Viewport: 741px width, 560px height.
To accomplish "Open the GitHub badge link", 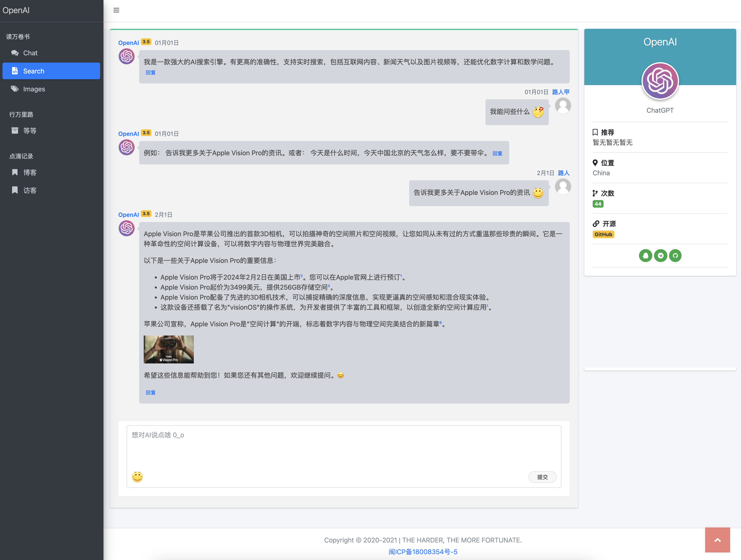I will pos(603,234).
